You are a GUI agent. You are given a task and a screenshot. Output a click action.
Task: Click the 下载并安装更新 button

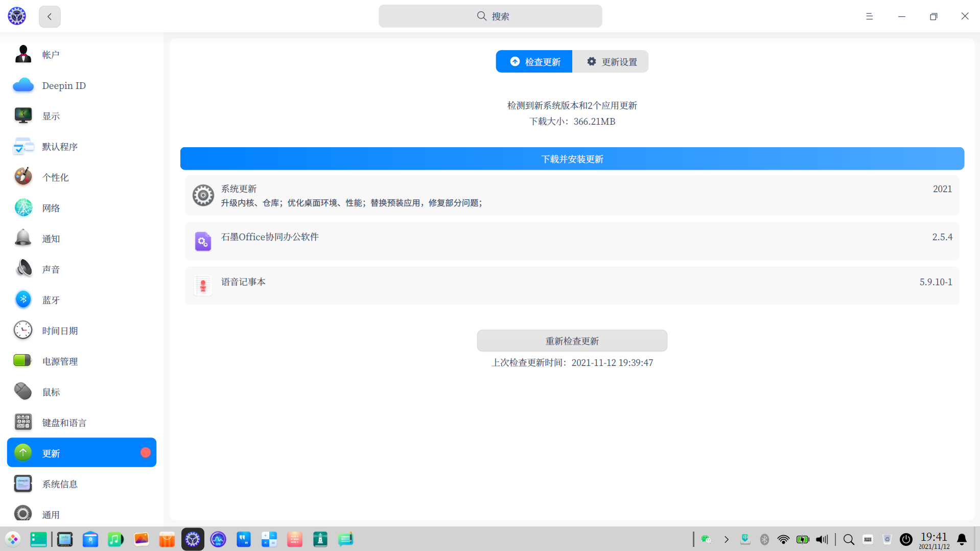point(572,158)
